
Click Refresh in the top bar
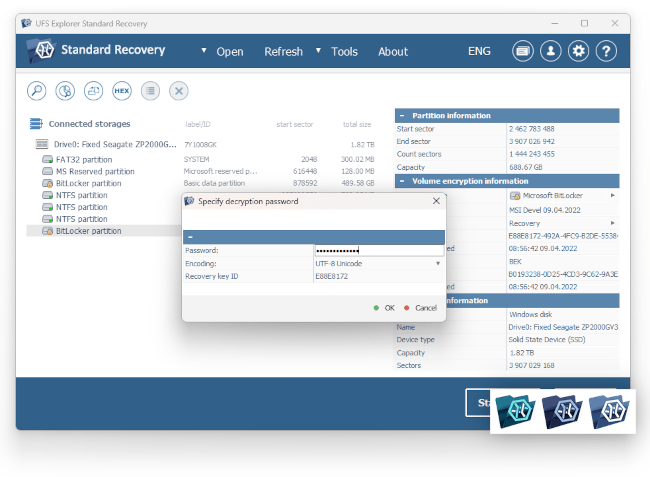click(284, 51)
